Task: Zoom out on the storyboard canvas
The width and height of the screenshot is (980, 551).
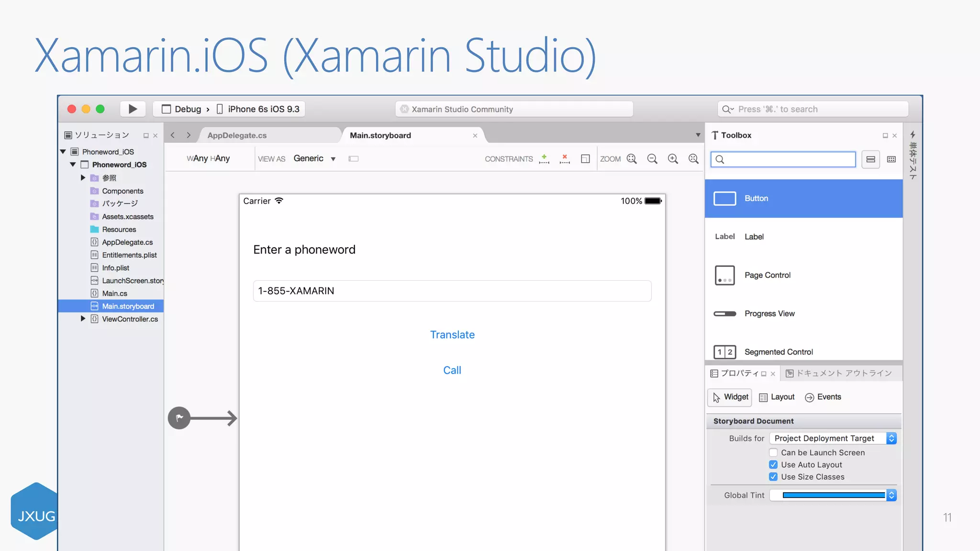Action: (x=652, y=159)
